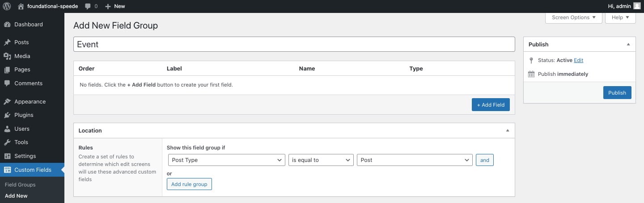Collapse the Location panel
The width and height of the screenshot is (644, 203).
pyautogui.click(x=508, y=131)
